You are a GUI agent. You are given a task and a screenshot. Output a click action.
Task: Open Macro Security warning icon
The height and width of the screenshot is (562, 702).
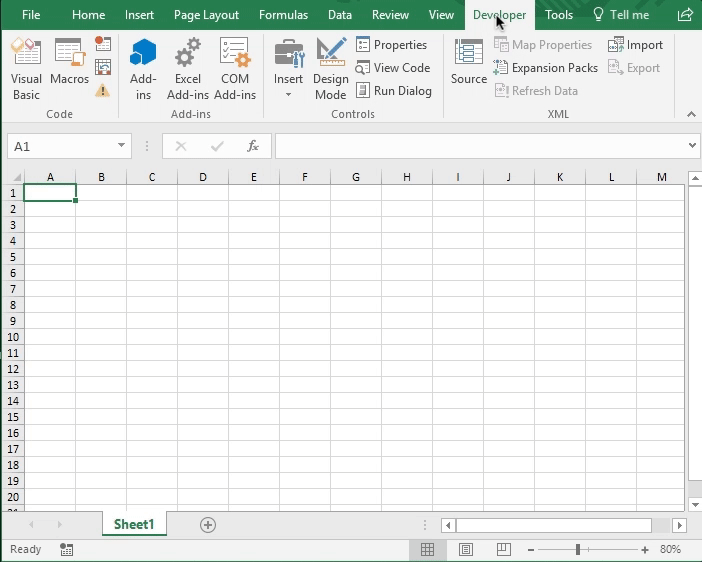pyautogui.click(x=103, y=91)
